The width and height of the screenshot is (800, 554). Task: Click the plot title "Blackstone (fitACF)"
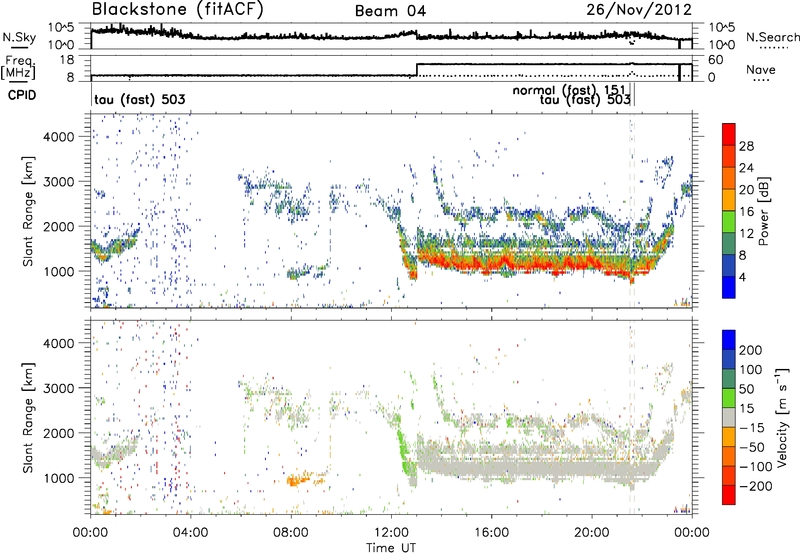pos(177,10)
